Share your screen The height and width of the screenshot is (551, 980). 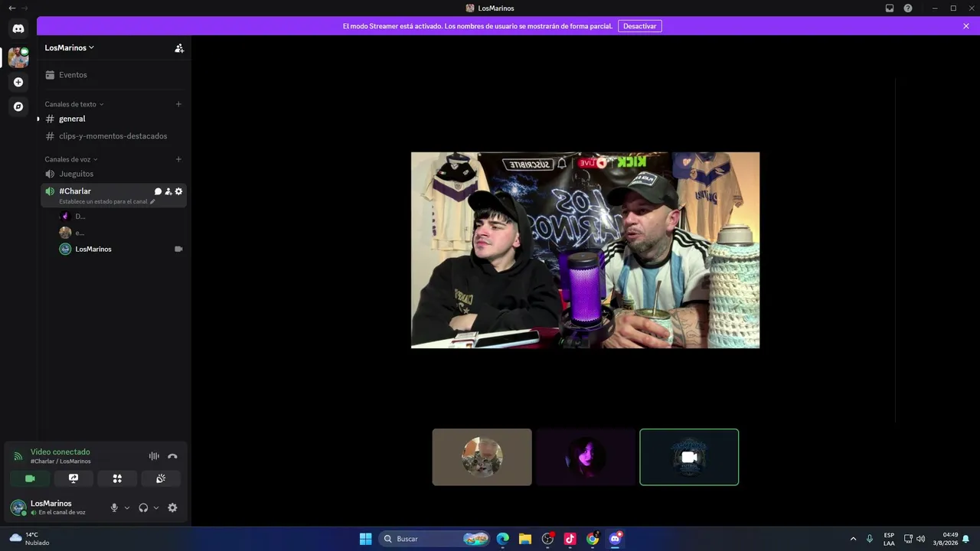click(x=73, y=478)
